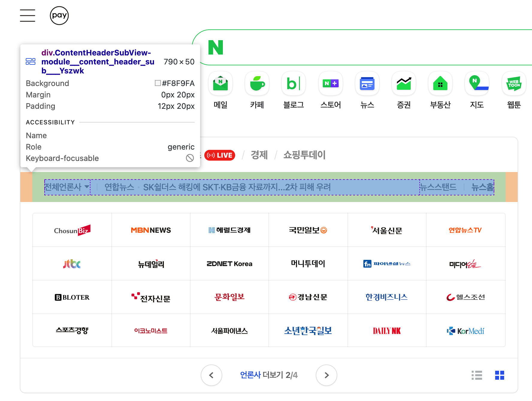Viewport: 532px width, 401px height.
Task: Open the 메일 (Mail) shortcut icon
Action: coord(220,83)
